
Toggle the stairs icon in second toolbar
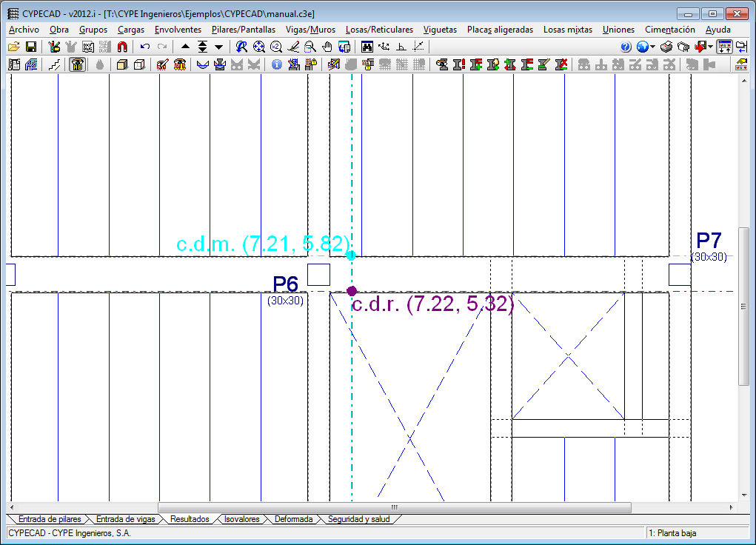(x=54, y=64)
